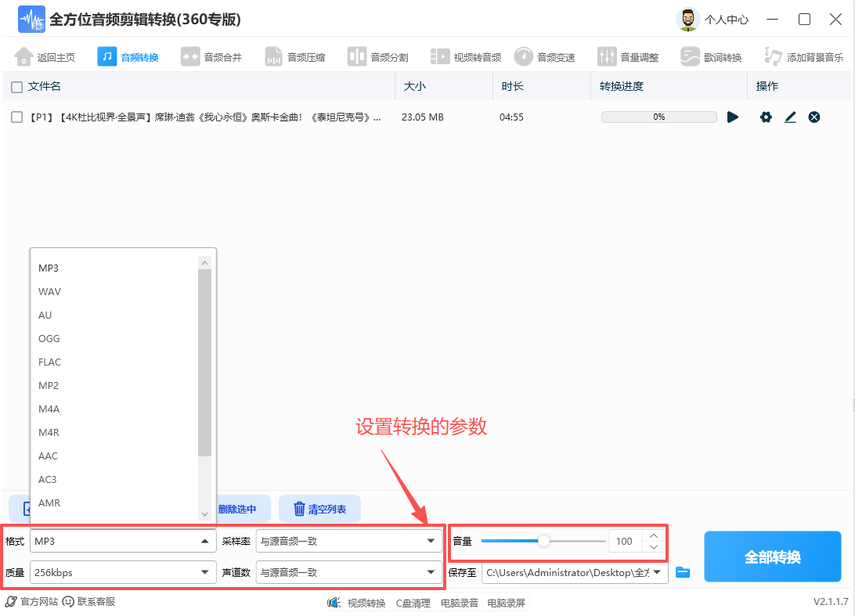Play the Titanic song audio file
Image resolution: width=855 pixels, height=616 pixels.
[733, 117]
